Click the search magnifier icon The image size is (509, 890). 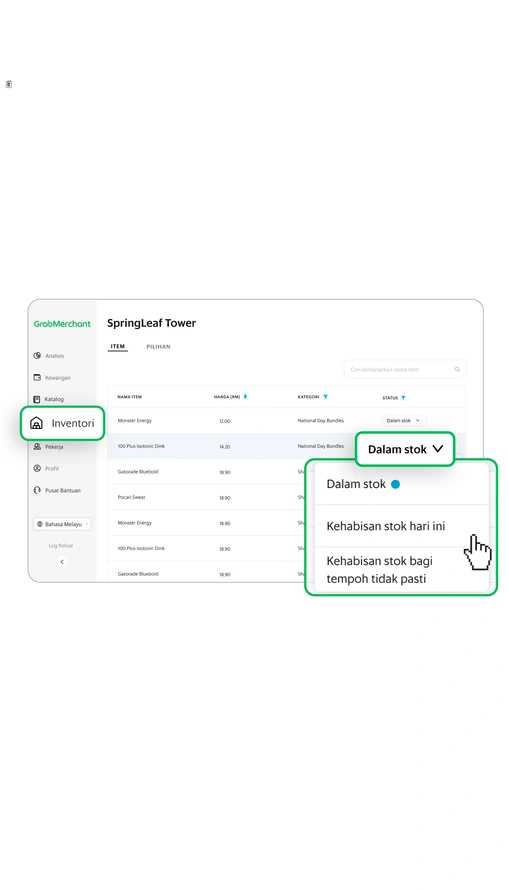point(457,370)
